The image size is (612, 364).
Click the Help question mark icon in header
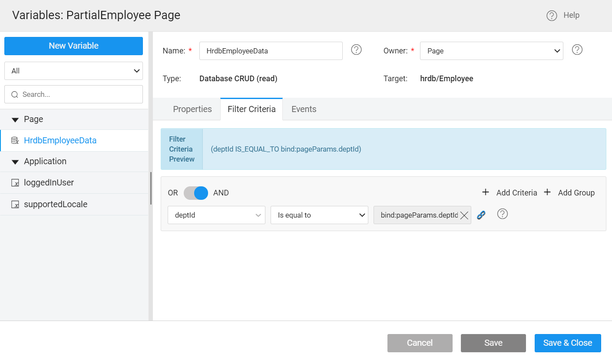click(552, 16)
